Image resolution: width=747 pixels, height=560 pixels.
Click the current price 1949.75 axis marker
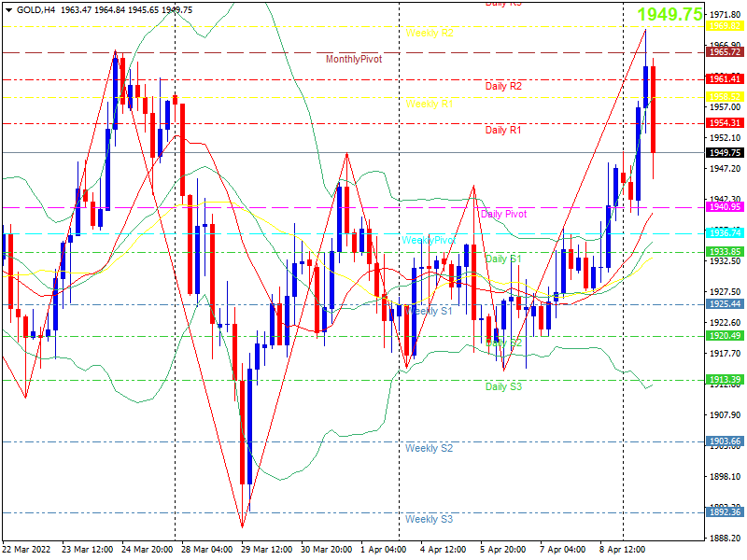[725, 152]
